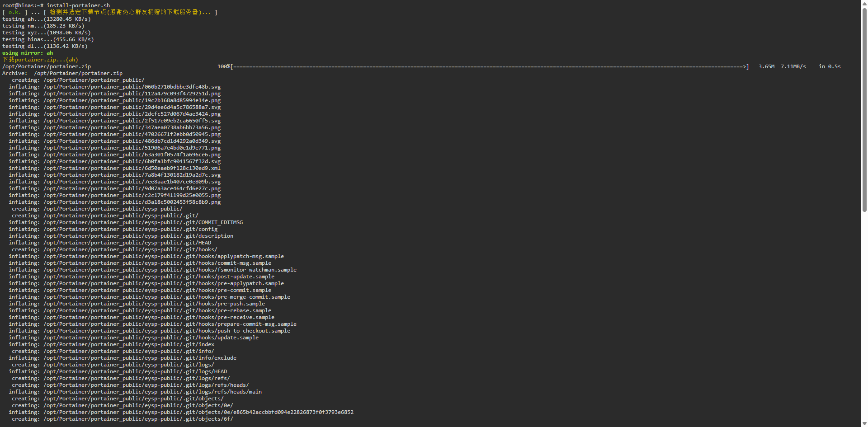Click the green 'o.k.' status text

(x=14, y=12)
